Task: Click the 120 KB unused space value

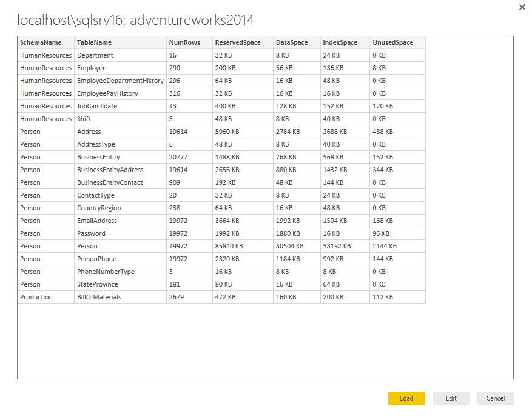Action: [398, 106]
